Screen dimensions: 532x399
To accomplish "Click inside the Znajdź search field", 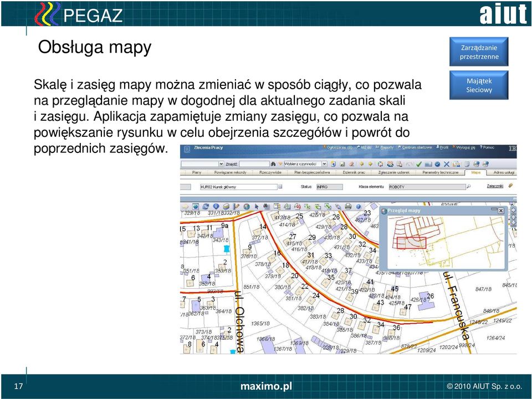I will click(x=254, y=164).
